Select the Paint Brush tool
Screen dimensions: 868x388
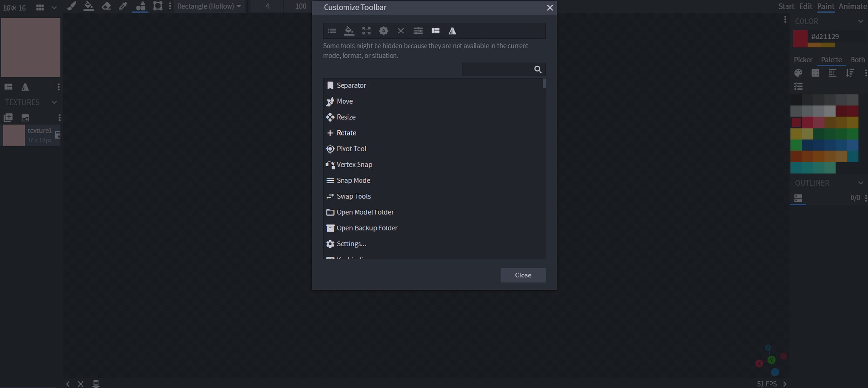(71, 6)
